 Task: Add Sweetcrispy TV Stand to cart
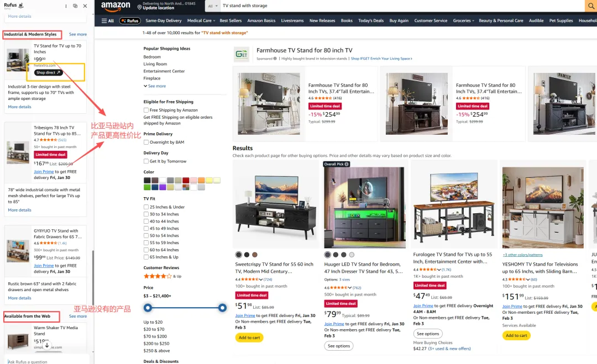tap(249, 337)
